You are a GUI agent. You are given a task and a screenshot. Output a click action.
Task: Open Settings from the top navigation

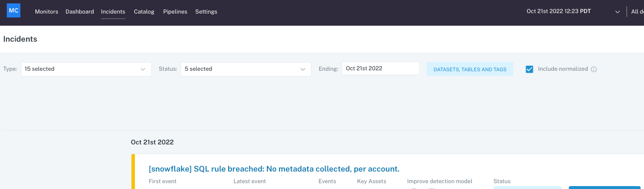206,12
